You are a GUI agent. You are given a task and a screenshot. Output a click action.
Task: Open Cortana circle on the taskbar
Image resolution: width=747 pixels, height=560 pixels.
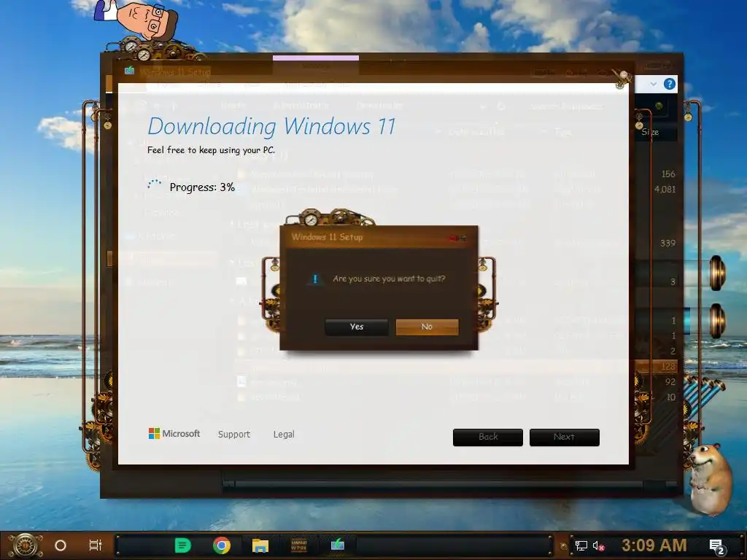point(61,545)
